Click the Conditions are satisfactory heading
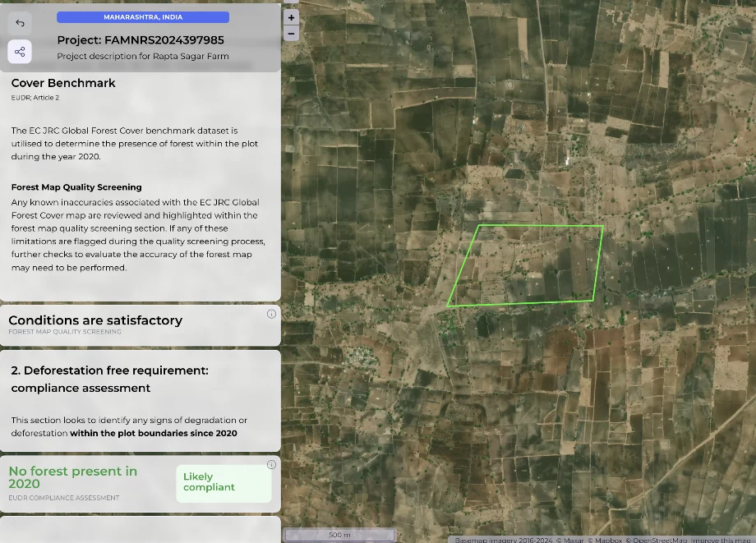 pos(95,320)
